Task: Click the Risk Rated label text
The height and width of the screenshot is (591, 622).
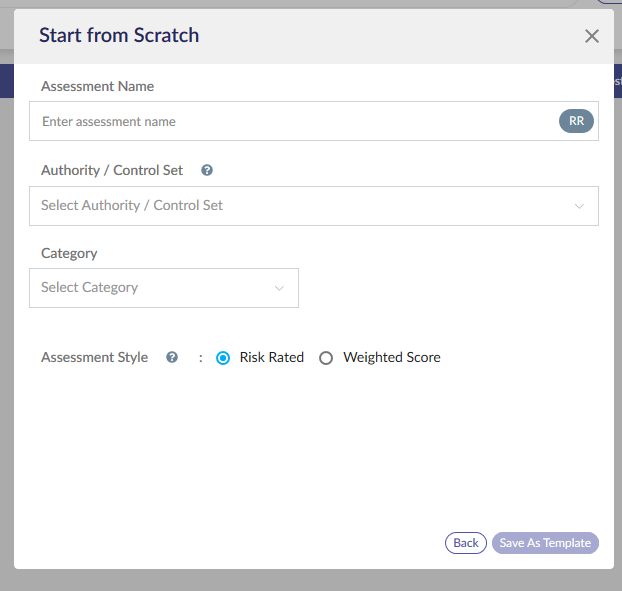Action: click(x=272, y=357)
